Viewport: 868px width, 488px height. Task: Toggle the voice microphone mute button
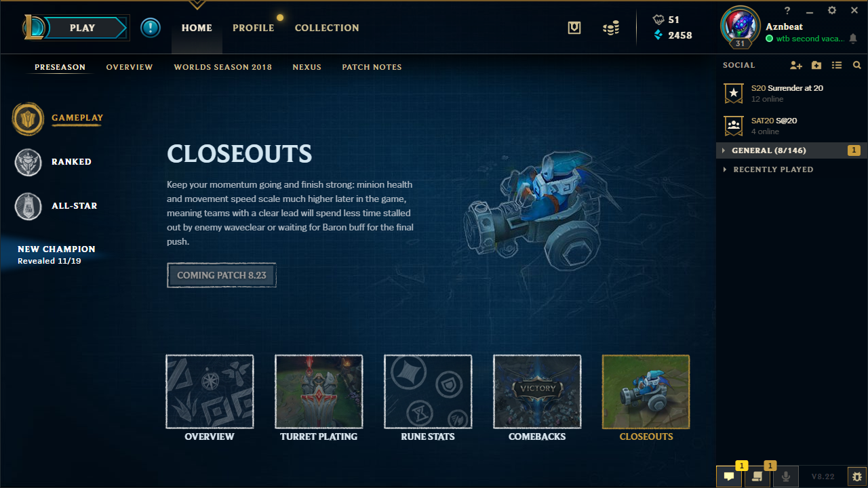coord(786,476)
